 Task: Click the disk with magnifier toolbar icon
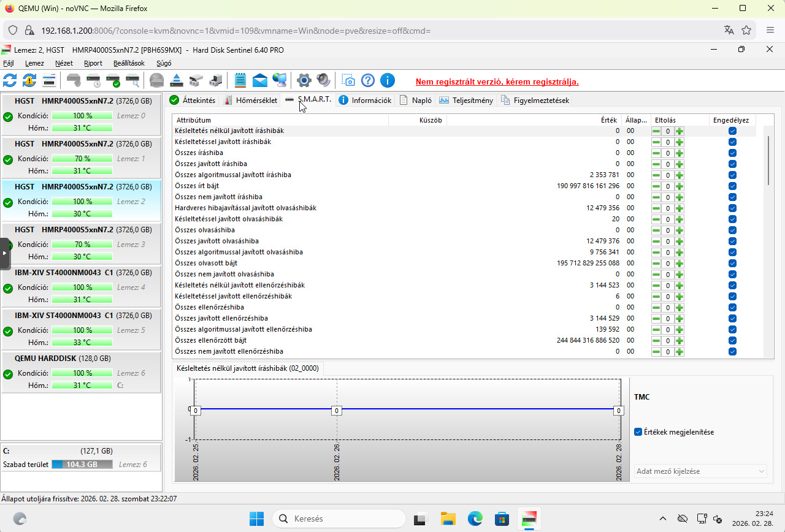click(132, 80)
